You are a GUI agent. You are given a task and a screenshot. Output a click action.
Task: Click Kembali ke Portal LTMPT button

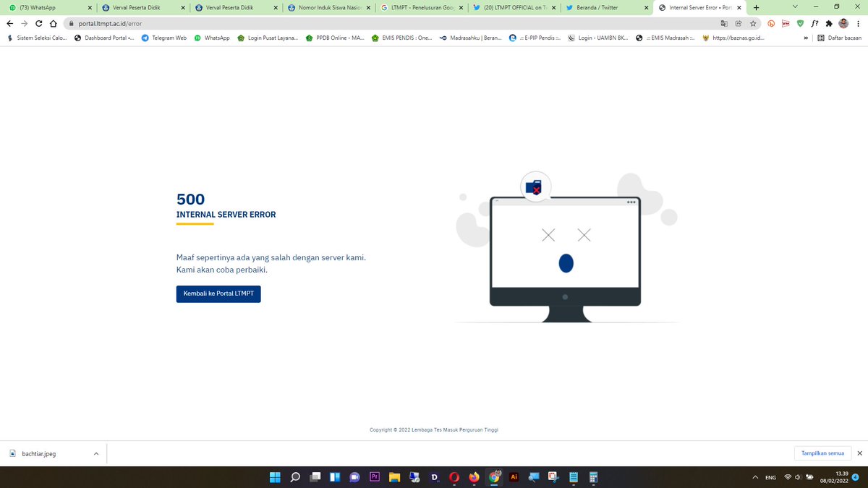click(x=218, y=294)
